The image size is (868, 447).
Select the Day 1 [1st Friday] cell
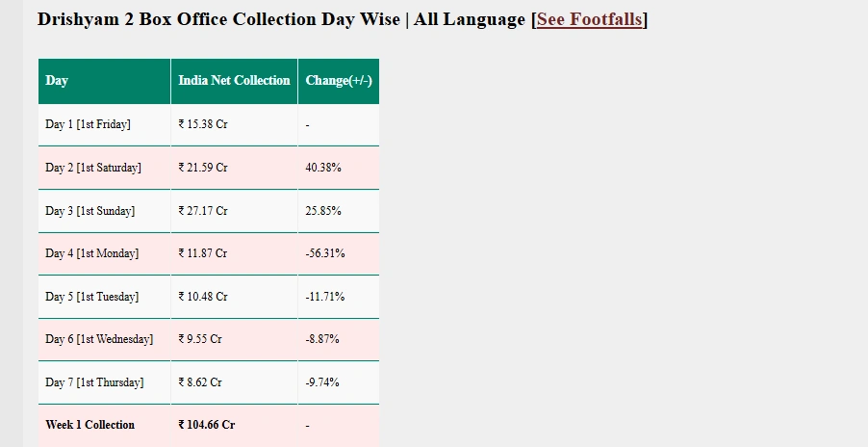click(x=105, y=124)
